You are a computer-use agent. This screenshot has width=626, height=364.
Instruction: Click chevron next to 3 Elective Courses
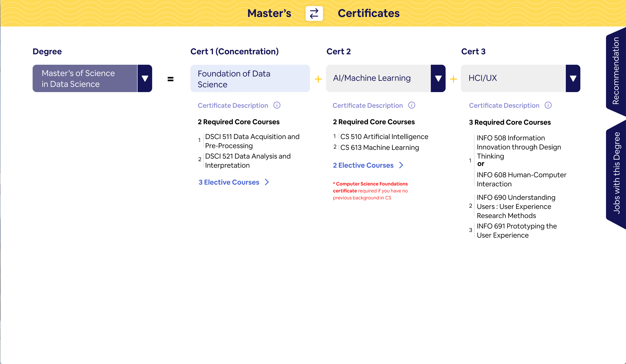coord(267,182)
